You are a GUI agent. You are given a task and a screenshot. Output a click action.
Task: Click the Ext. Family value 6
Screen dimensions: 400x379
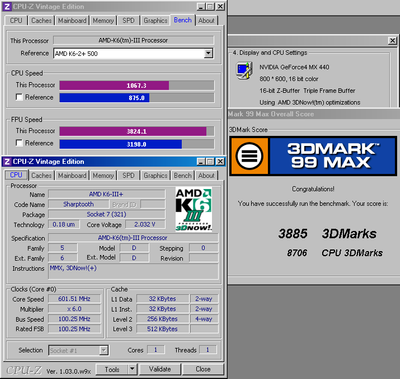pyautogui.click(x=63, y=258)
